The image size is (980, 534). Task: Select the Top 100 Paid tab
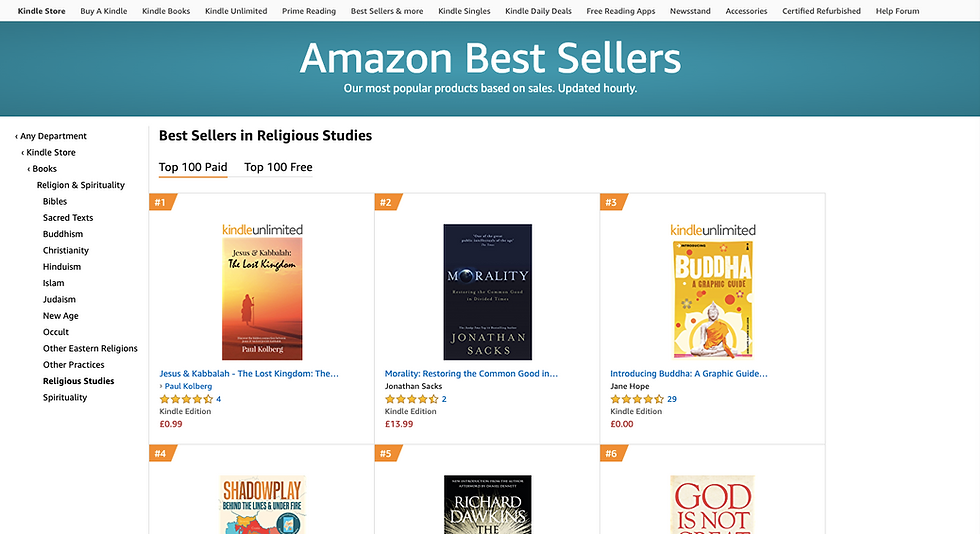[x=193, y=167]
